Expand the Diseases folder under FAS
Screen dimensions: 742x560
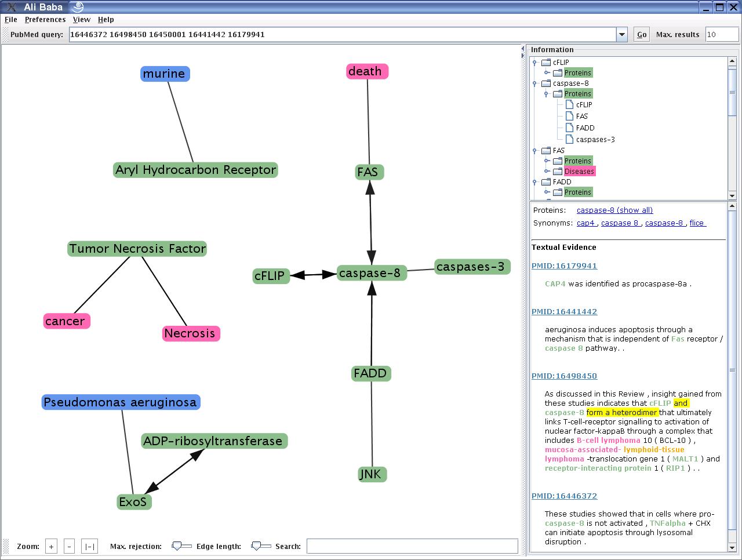[x=547, y=172]
